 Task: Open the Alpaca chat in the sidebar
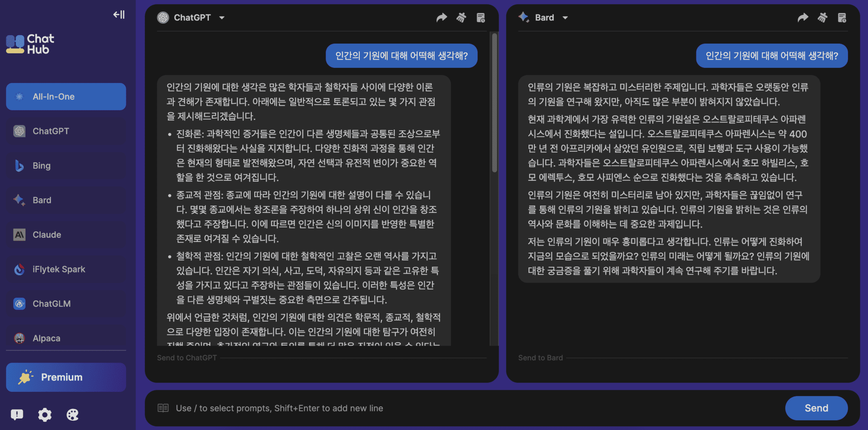click(x=66, y=338)
